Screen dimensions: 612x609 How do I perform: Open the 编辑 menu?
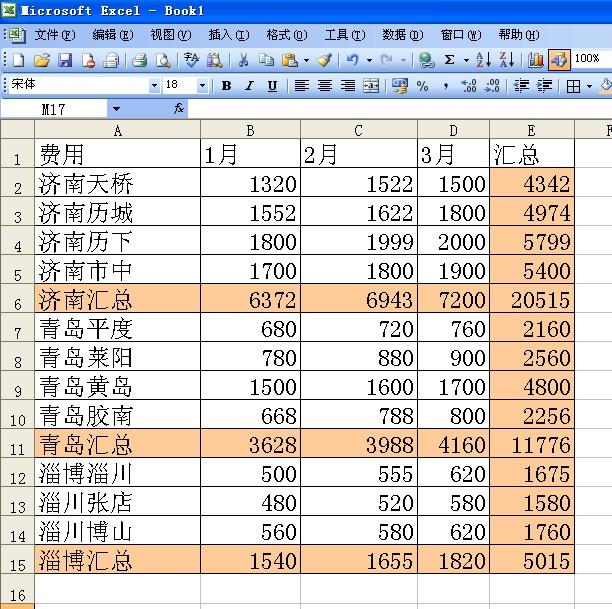coord(113,35)
